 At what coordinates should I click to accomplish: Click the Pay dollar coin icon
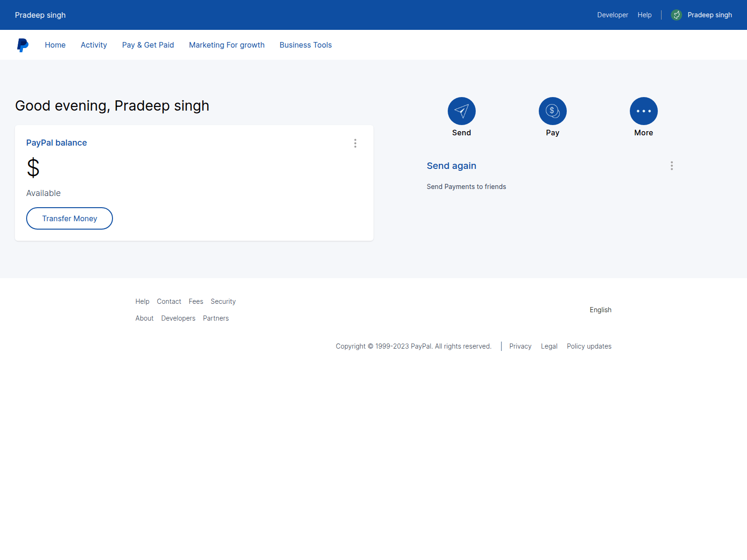click(552, 111)
